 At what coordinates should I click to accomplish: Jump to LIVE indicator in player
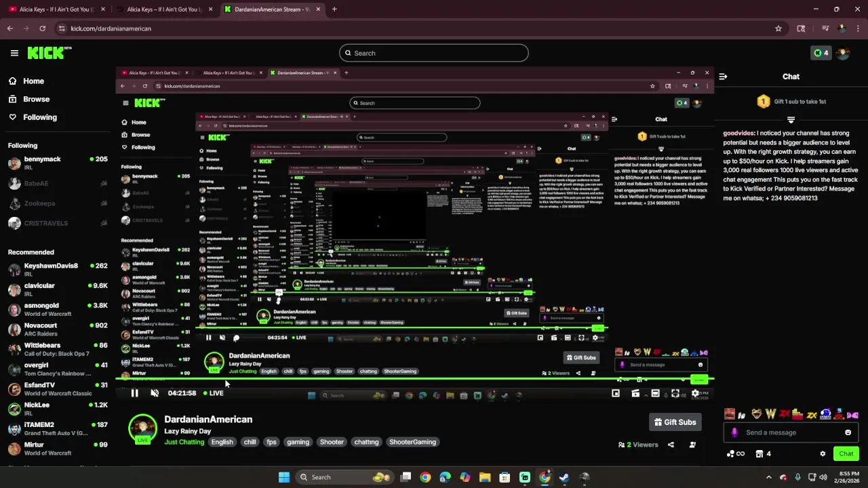tap(214, 393)
